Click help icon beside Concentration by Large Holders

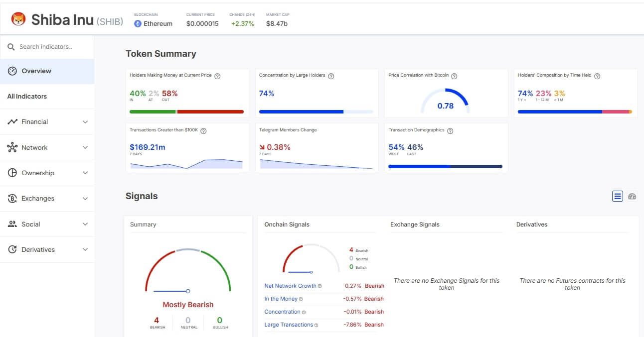(331, 76)
